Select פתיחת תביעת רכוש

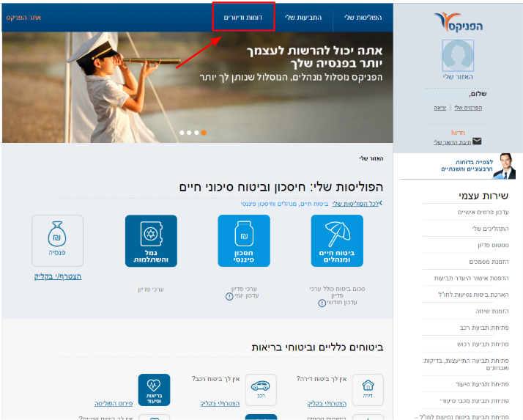483,344
